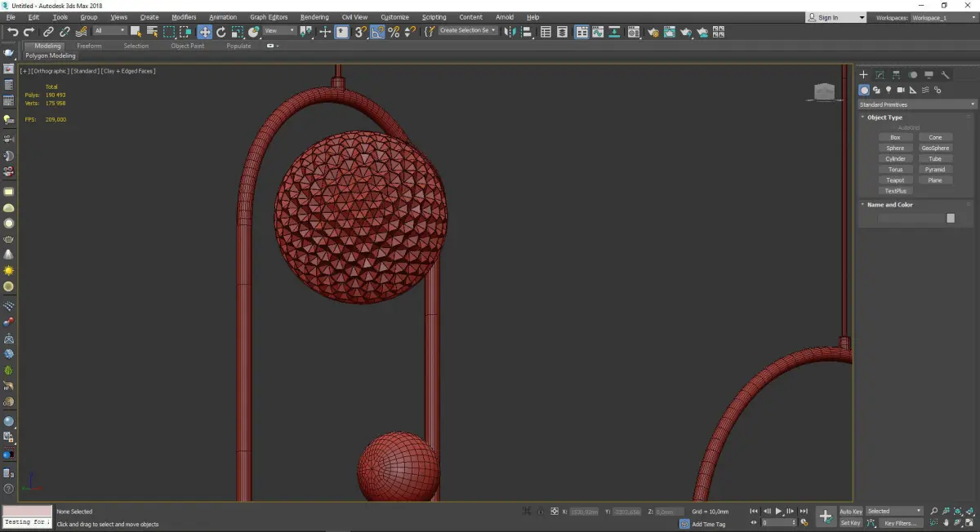Activate the Rotate tool in toolbar
The height and width of the screenshot is (532, 980).
pos(220,32)
